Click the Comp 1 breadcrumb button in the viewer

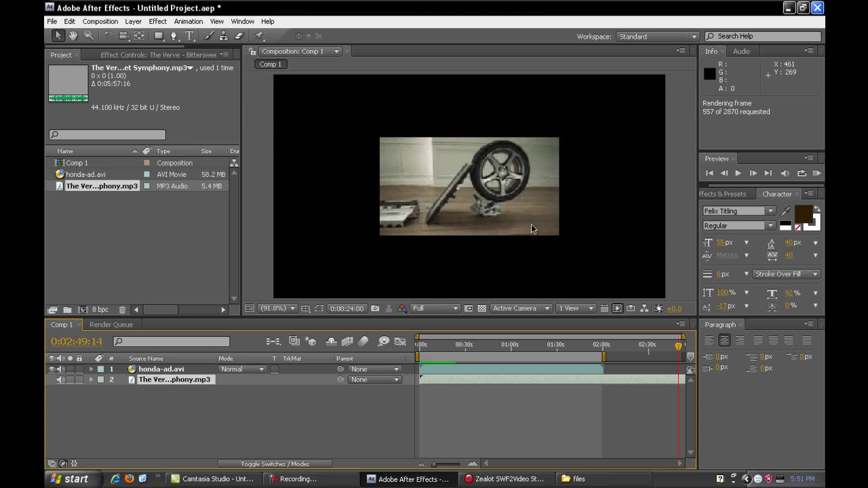(271, 64)
